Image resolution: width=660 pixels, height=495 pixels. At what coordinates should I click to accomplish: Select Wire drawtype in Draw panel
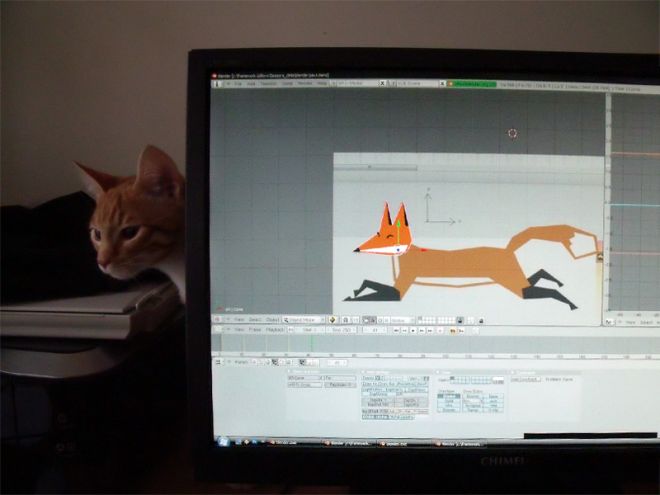pyautogui.click(x=449, y=405)
